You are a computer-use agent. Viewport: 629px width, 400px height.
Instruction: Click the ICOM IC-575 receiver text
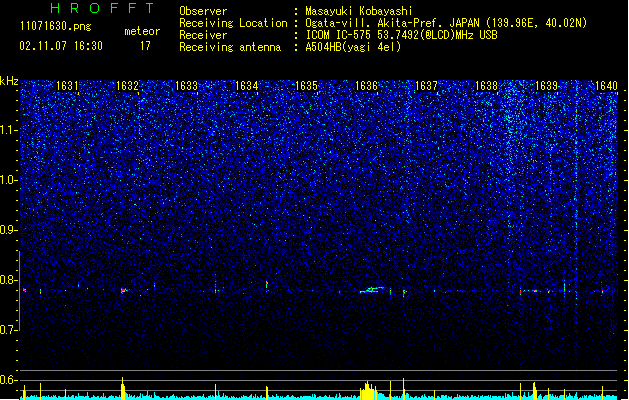coord(401,35)
